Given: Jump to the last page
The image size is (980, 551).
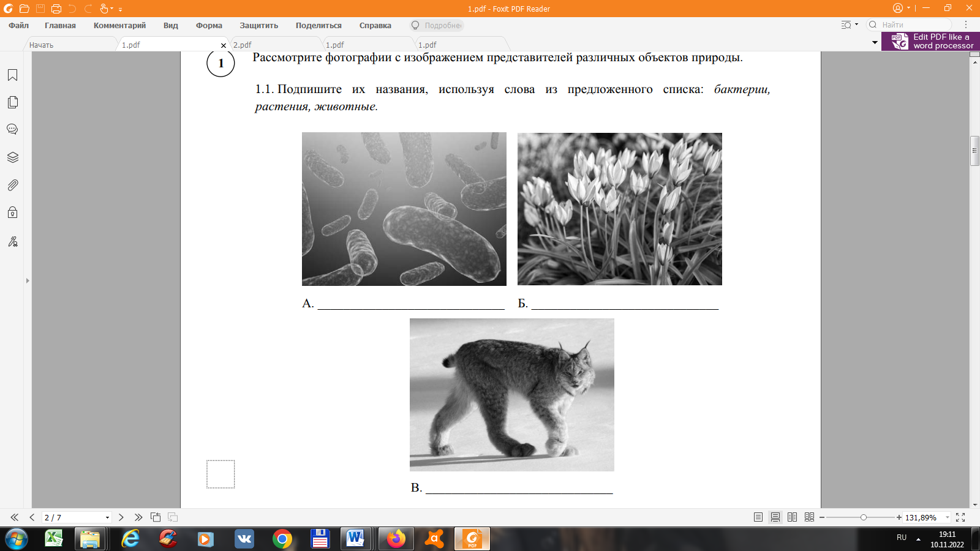Looking at the screenshot, I should pos(138,517).
